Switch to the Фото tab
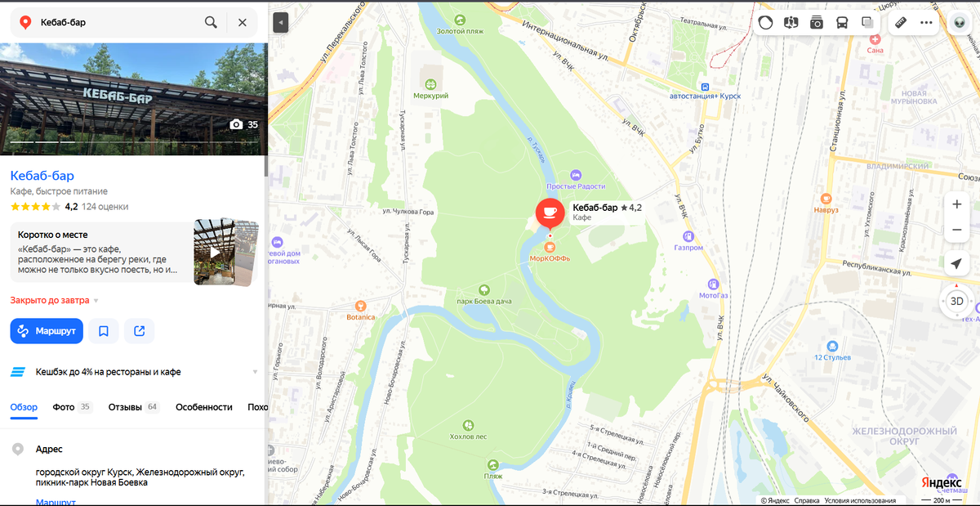 click(x=73, y=407)
